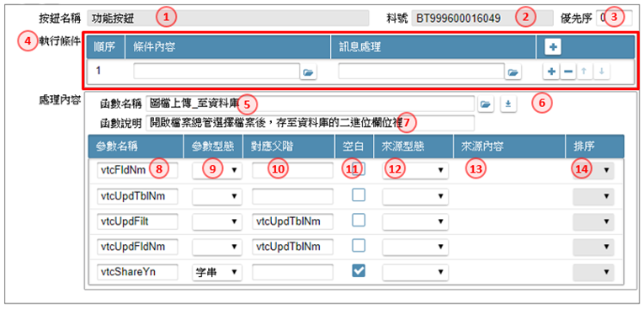Click the 排序 column header
Screen dimensions: 644x309
click(x=595, y=147)
